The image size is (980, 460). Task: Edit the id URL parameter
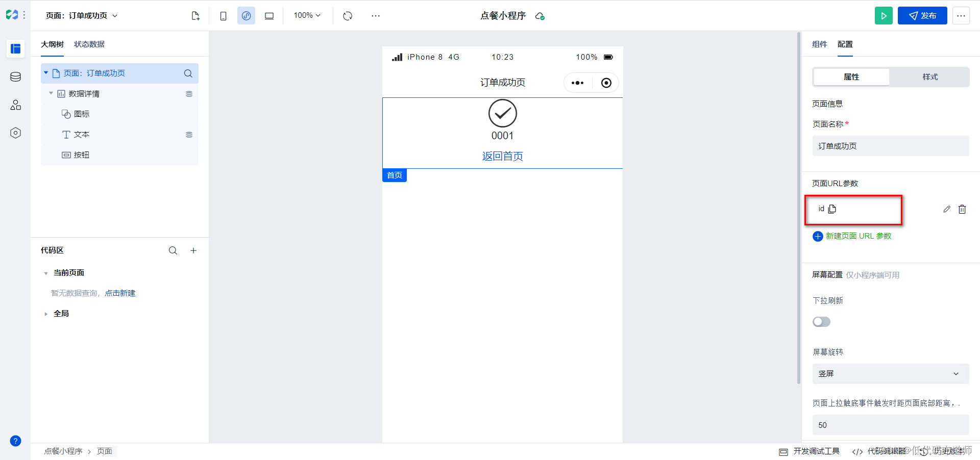click(x=947, y=209)
